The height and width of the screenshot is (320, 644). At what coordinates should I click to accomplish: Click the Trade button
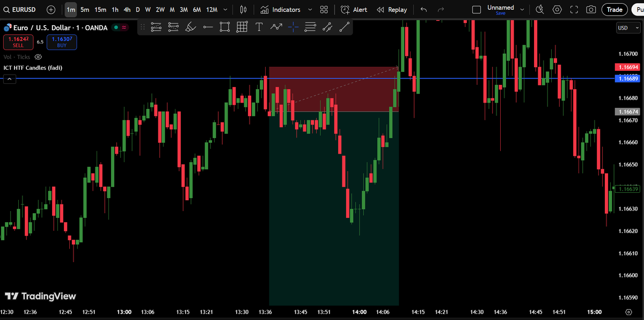pos(614,9)
